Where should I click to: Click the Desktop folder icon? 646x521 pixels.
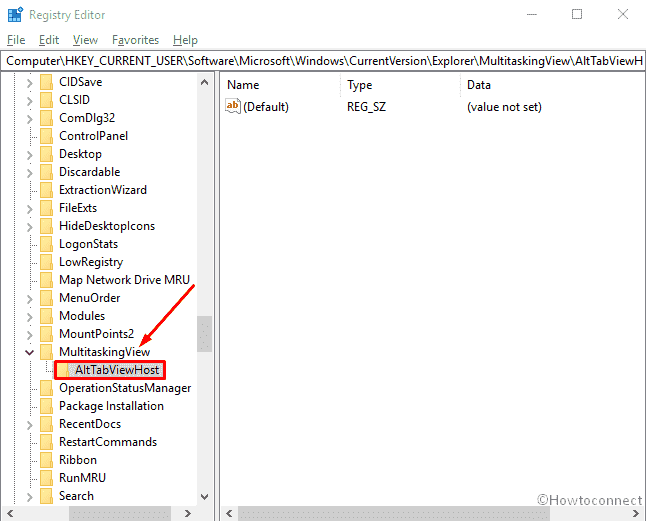tap(47, 154)
